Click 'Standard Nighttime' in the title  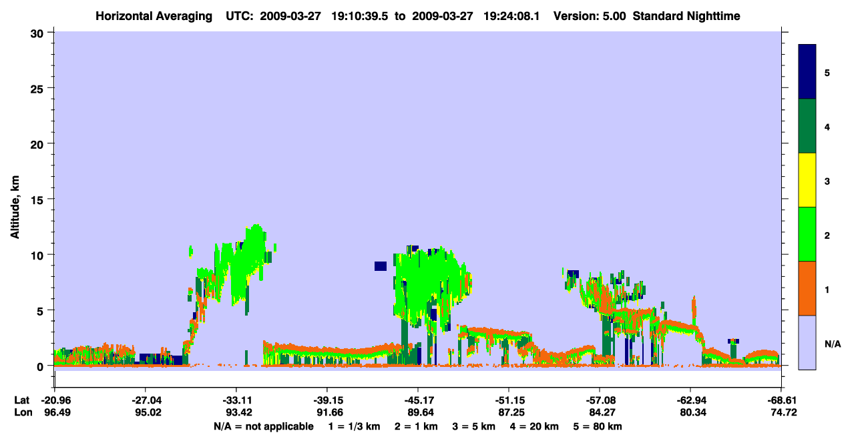[686, 15]
